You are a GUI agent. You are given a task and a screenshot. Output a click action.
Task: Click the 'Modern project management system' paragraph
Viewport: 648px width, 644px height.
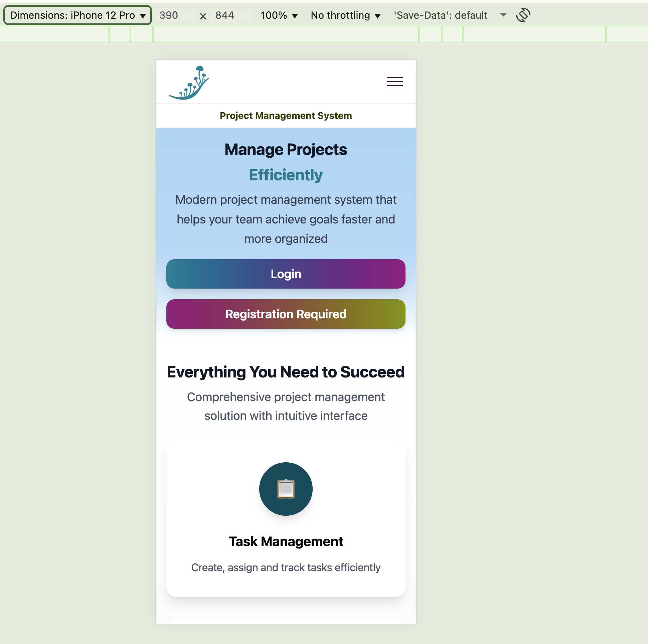coord(286,219)
